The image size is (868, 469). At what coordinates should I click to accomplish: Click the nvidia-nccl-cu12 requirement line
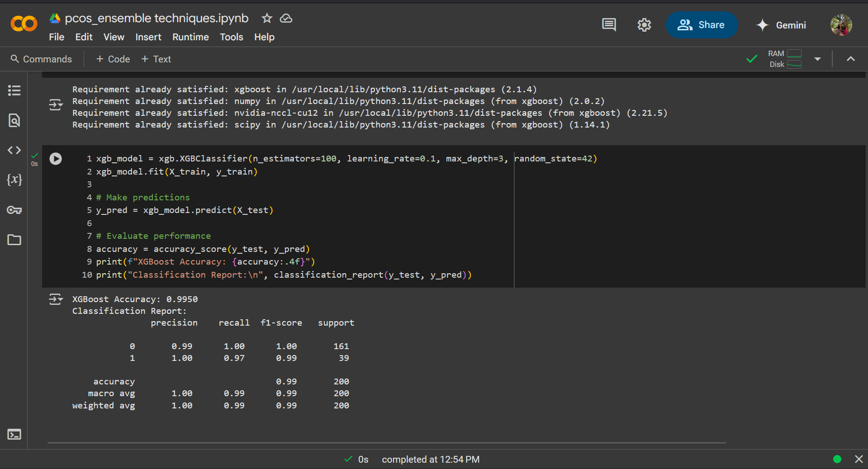370,113
